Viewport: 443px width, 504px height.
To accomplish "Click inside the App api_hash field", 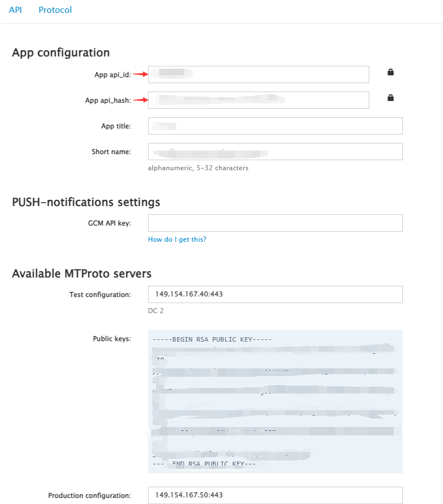I will 258,100.
